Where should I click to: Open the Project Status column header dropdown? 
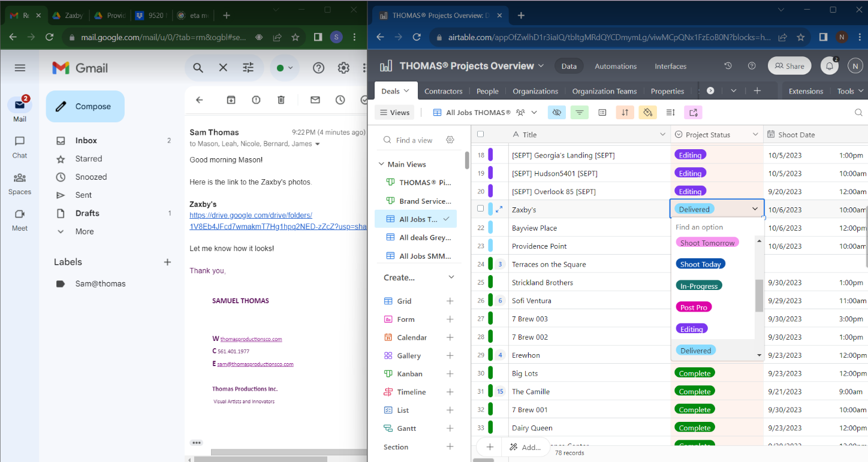(755, 135)
